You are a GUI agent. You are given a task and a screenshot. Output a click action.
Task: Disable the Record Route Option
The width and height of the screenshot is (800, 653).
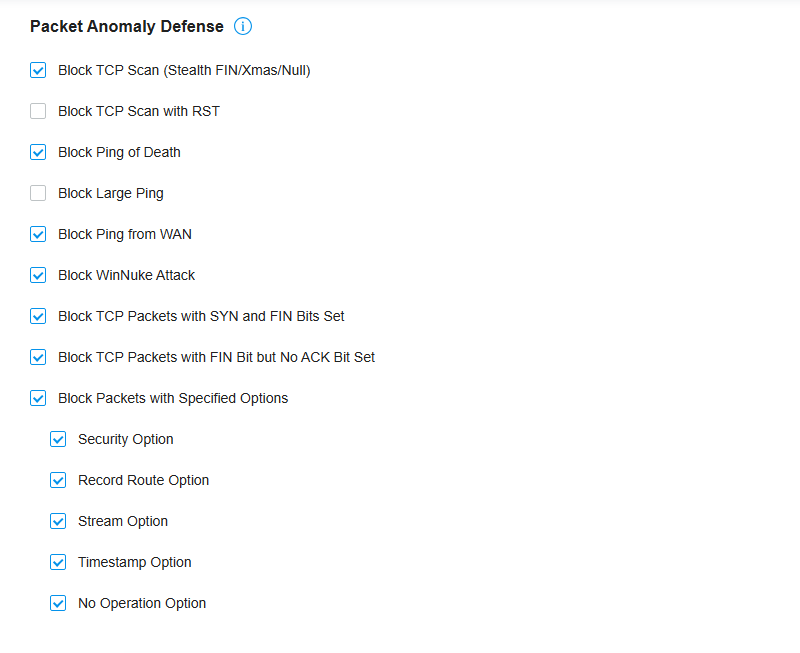(x=58, y=480)
